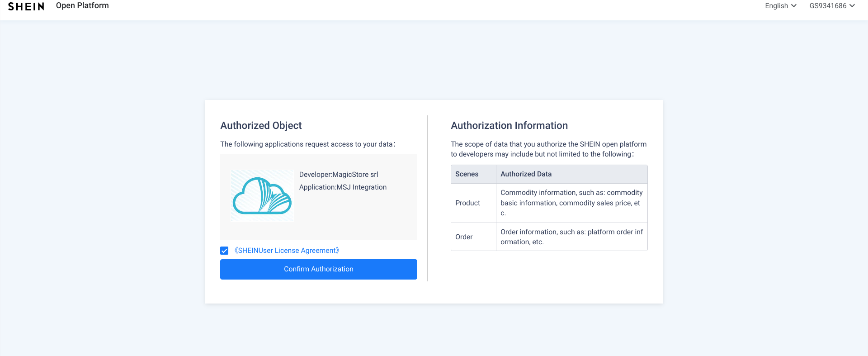Viewport: 868px width, 356px height.
Task: Click the Confirm Authorization button
Action: click(x=319, y=269)
